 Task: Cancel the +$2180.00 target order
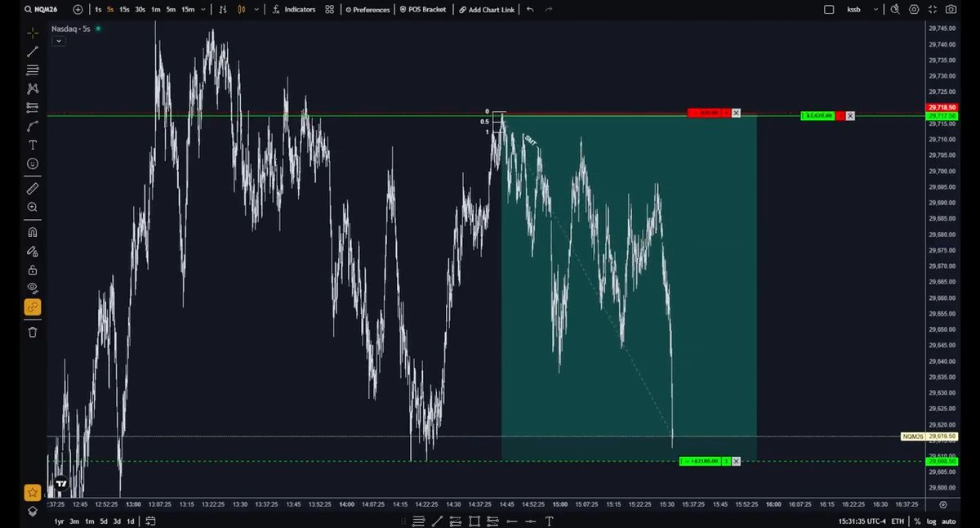coord(736,461)
